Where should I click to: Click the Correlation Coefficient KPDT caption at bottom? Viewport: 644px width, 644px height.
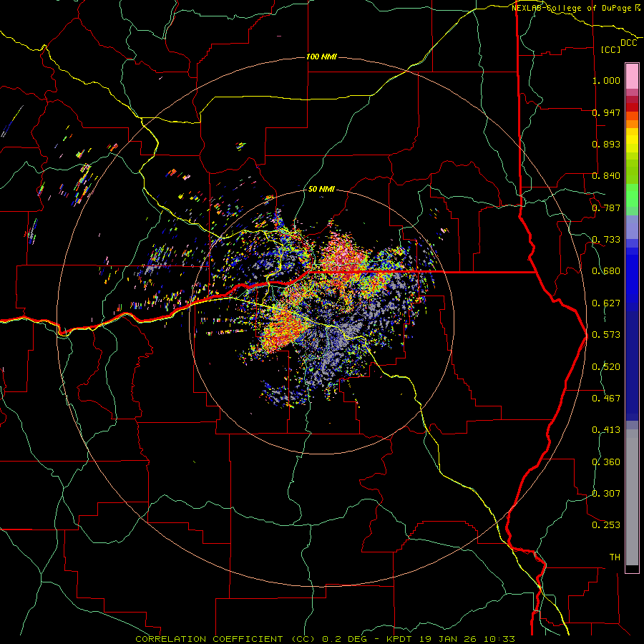[325, 639]
